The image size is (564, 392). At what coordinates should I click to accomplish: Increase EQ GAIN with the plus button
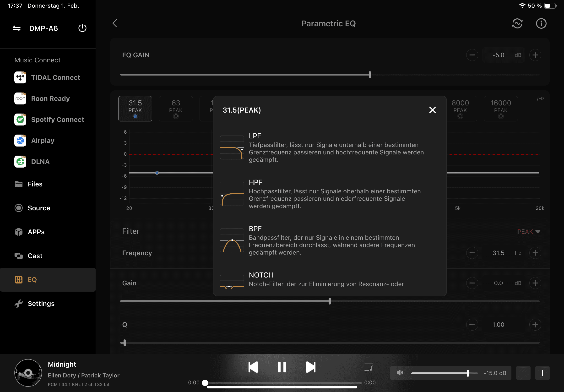pos(535,55)
